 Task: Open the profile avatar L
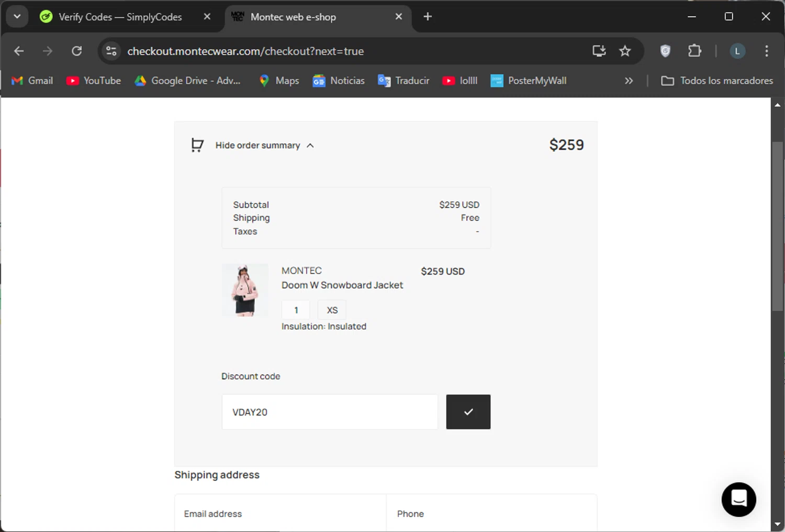[737, 51]
